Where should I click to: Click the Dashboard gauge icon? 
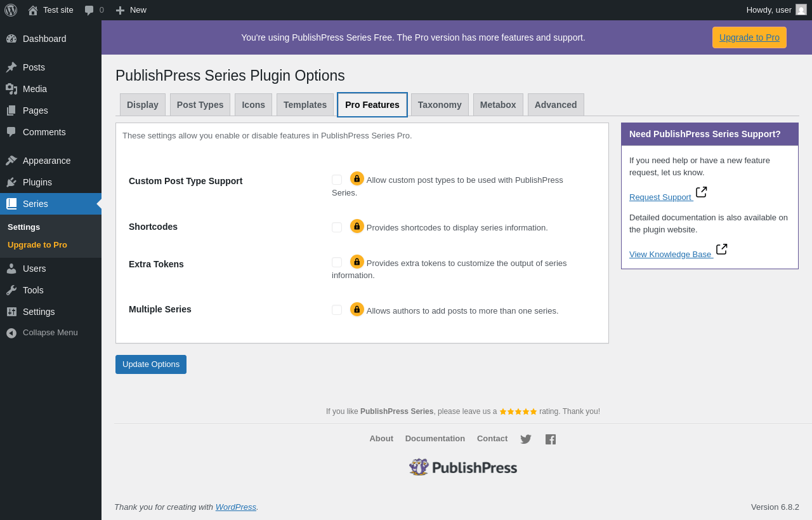(x=11, y=39)
